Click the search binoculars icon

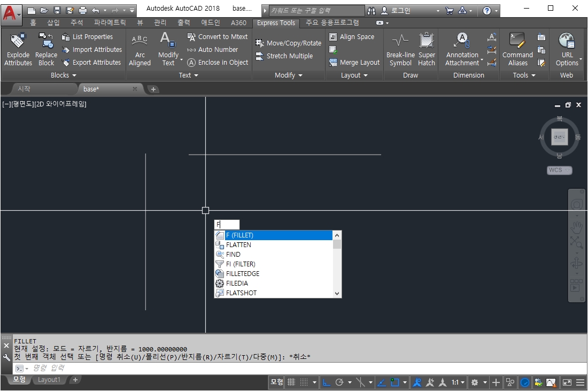[x=372, y=11]
